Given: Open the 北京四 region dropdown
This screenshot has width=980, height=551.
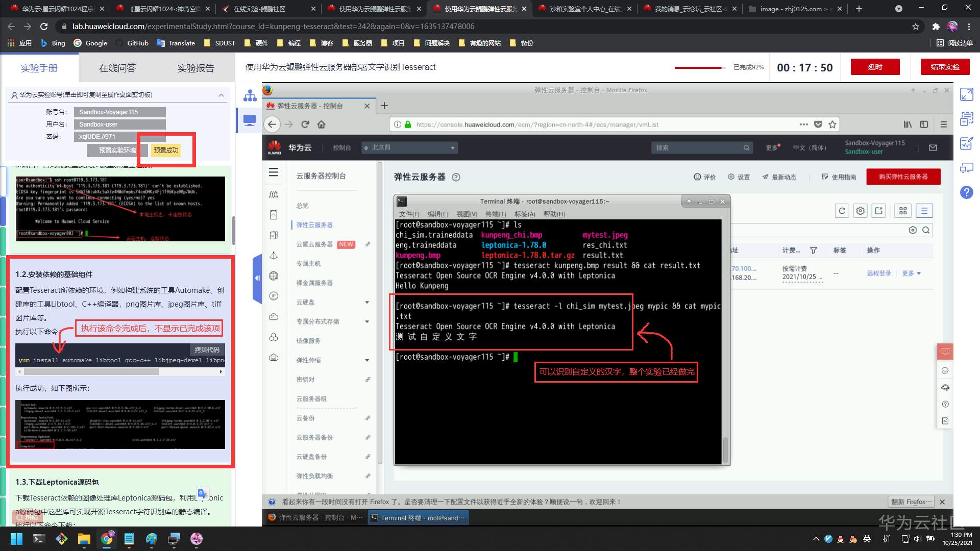Looking at the screenshot, I should pyautogui.click(x=410, y=147).
